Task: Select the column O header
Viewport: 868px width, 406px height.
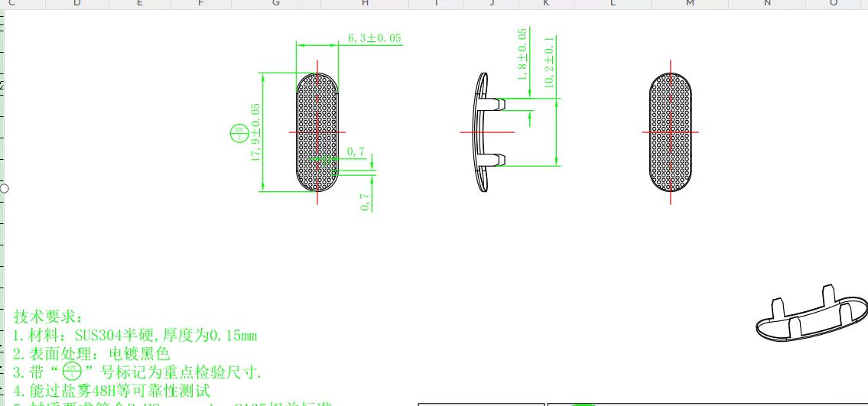Action: 834,4
